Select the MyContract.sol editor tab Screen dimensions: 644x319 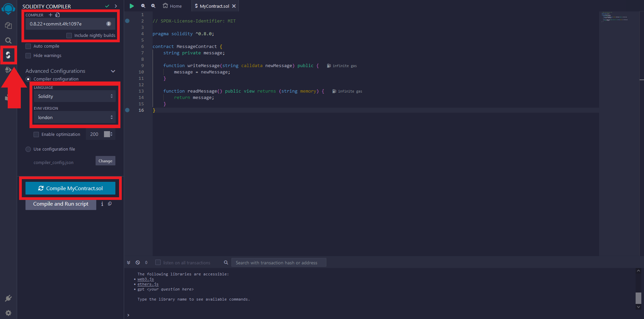214,6
